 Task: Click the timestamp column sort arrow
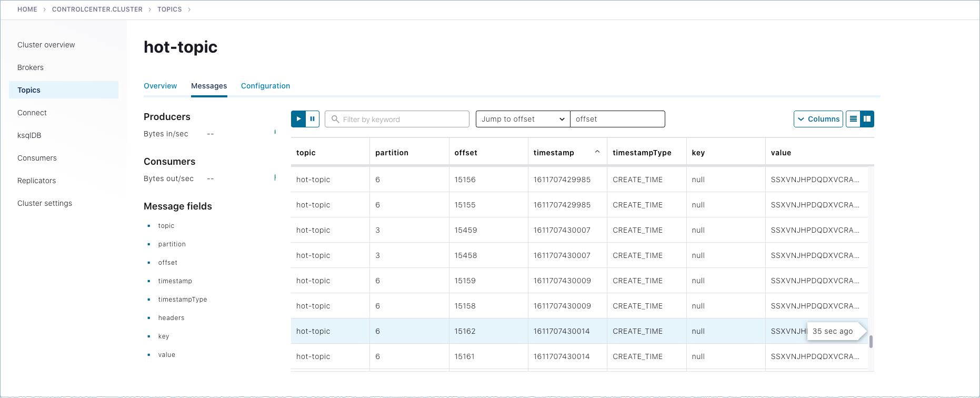(597, 152)
